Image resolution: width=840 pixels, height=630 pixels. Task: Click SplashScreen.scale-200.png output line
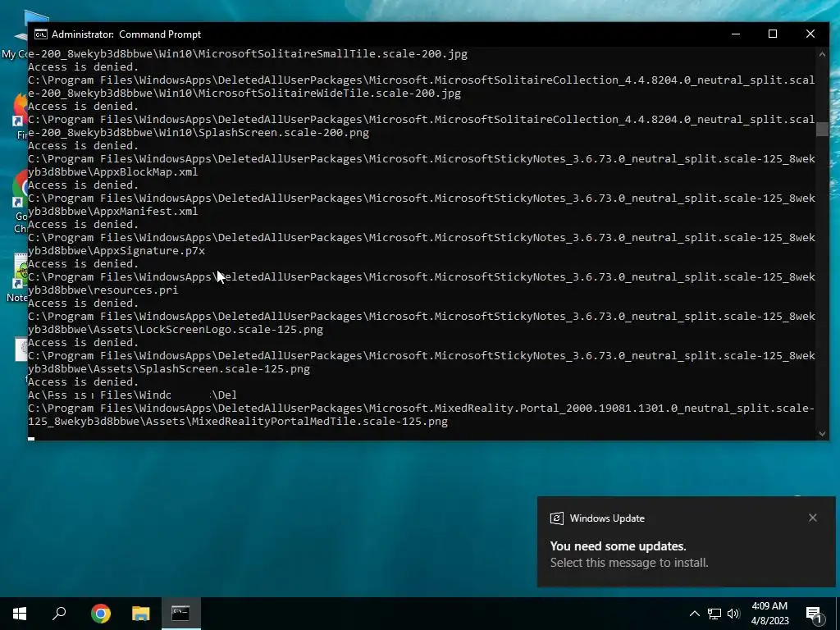pyautogui.click(x=199, y=132)
